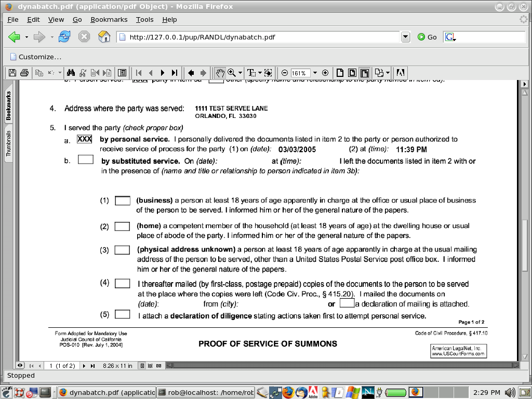Check the 'by substituted service' box in item 5b

tap(85, 159)
